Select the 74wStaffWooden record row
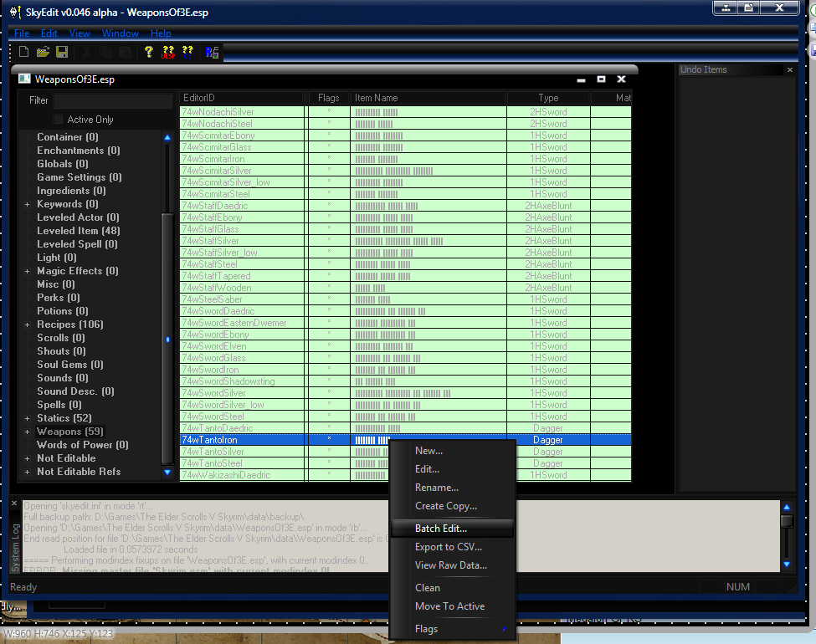The width and height of the screenshot is (816, 644). coord(405,288)
